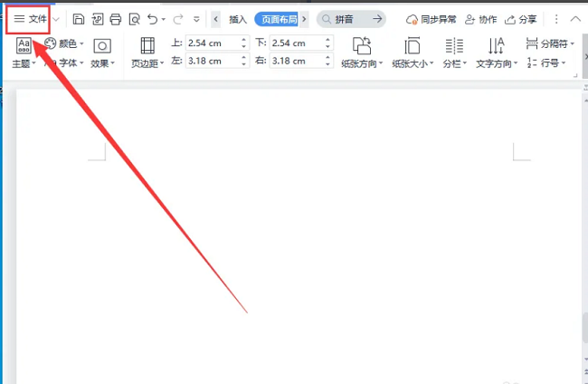Increase the 右 right margin value
This screenshot has width=588, height=384.
pyautogui.click(x=328, y=57)
